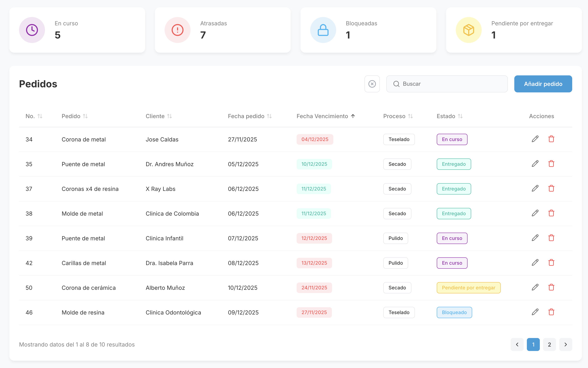Edit order 42 Carillas de metal with the pencil
The height and width of the screenshot is (368, 588).
tap(535, 262)
